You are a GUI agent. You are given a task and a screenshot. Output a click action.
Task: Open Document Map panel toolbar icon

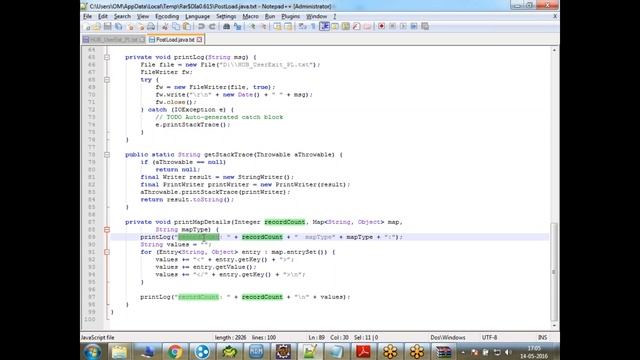pyautogui.click(x=346, y=27)
